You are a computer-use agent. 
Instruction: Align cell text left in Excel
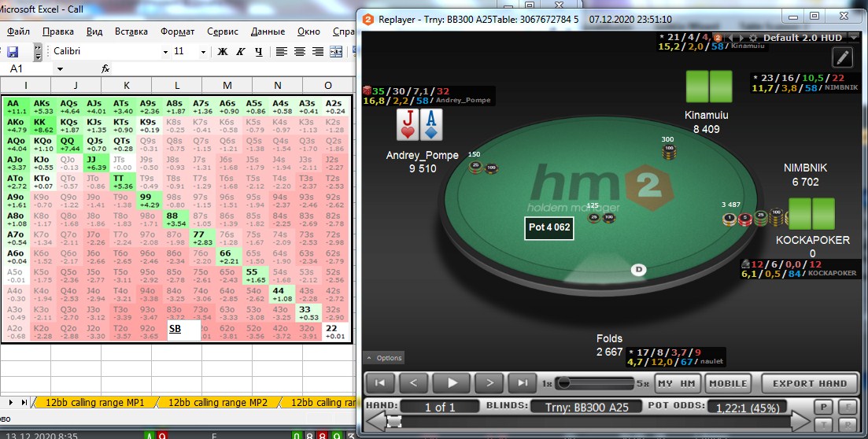click(281, 51)
